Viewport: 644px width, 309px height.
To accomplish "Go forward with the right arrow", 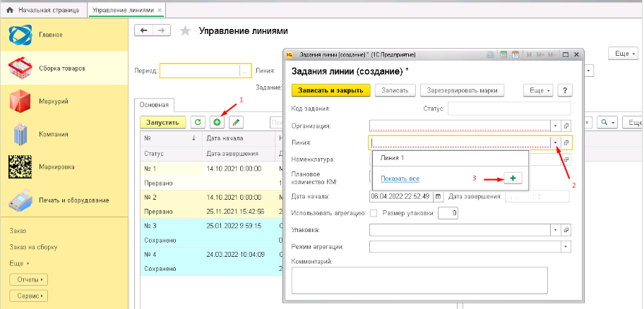I will pyautogui.click(x=162, y=31).
